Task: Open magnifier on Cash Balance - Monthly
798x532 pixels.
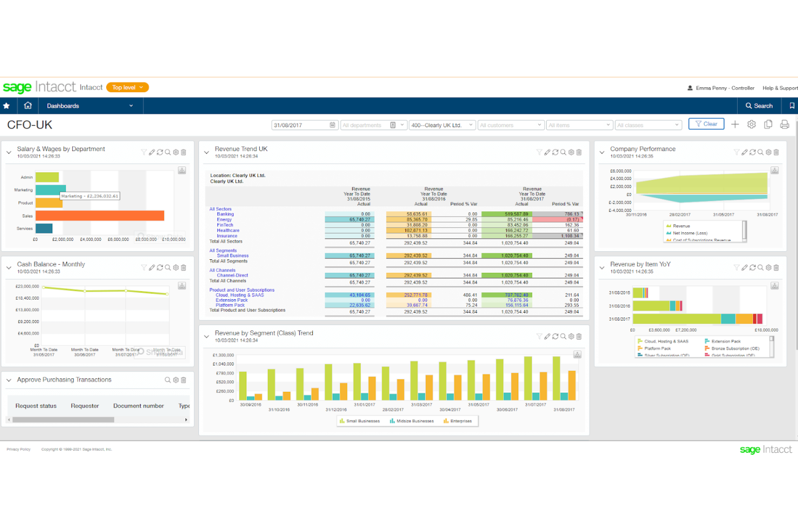Action: [168, 268]
